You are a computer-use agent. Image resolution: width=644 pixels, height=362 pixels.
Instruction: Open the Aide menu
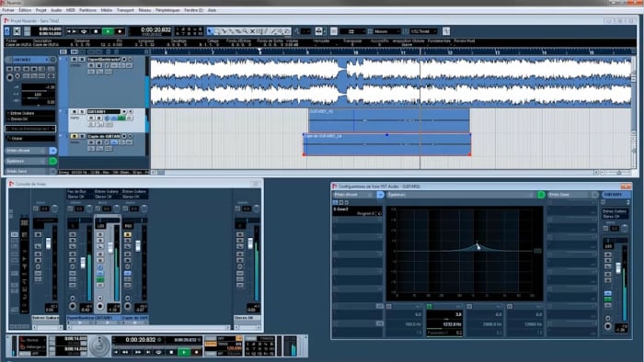[x=212, y=10]
